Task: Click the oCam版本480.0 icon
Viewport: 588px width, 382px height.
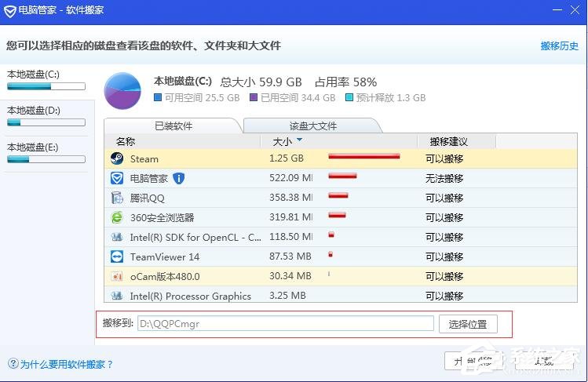Action: point(117,276)
